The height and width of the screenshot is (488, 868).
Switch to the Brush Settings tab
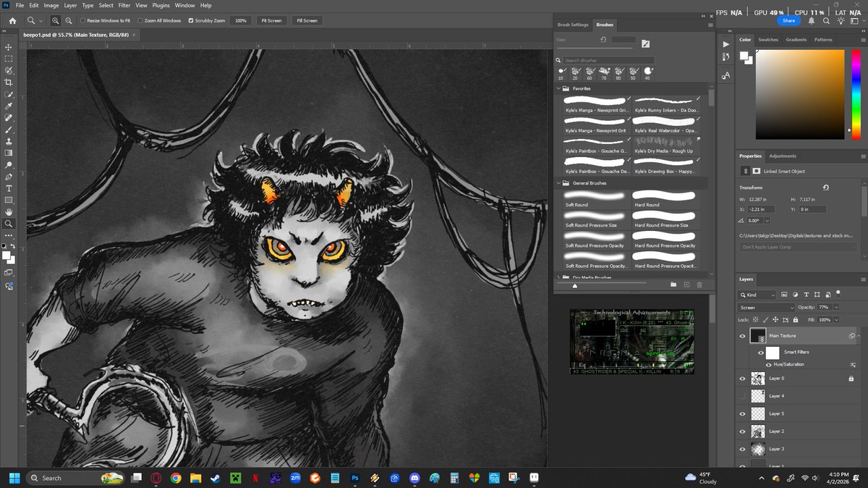coord(573,25)
